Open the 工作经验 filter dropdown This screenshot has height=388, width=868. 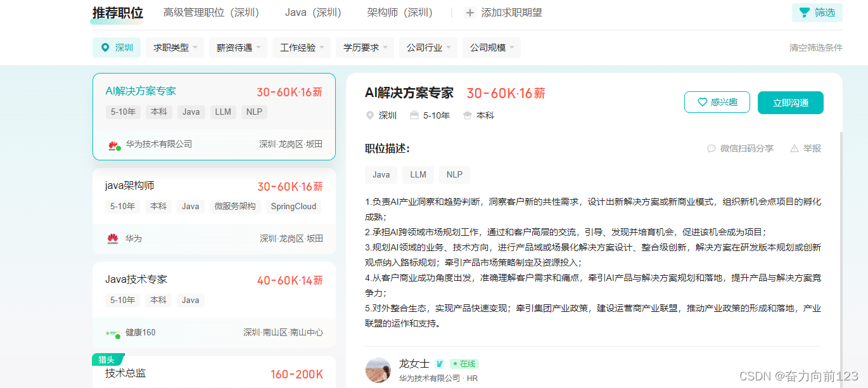(x=302, y=48)
